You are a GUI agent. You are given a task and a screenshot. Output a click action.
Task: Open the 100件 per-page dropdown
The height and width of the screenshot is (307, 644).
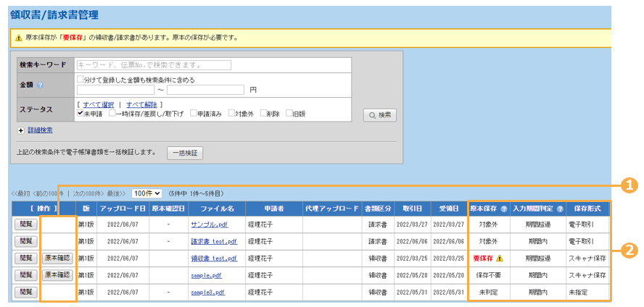(146, 194)
